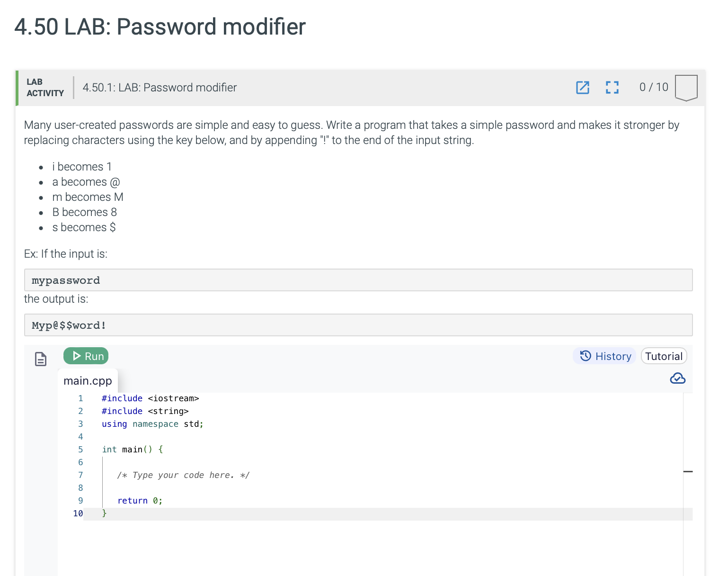Click the cloud download icon above the editor
The width and height of the screenshot is (728, 576).
click(678, 378)
